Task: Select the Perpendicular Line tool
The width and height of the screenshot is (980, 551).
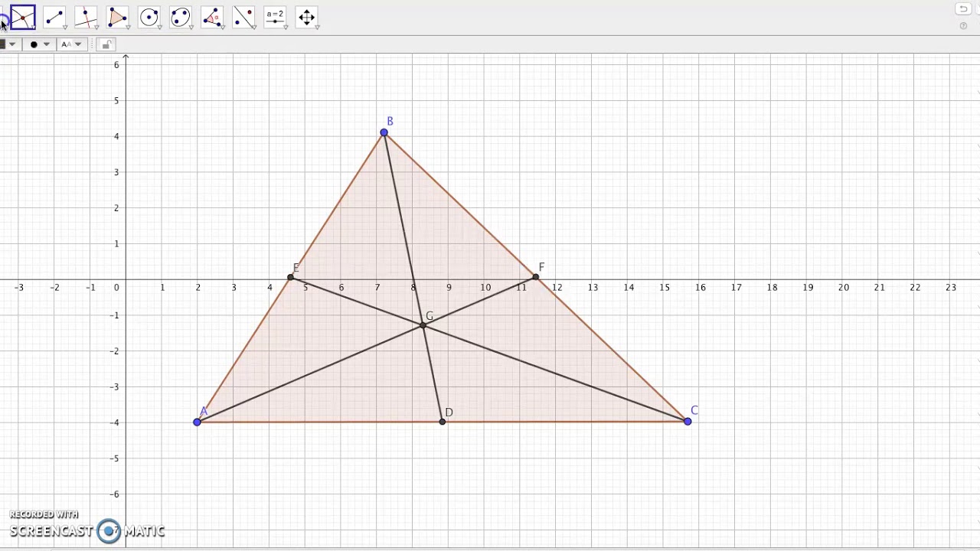Action: [x=86, y=17]
